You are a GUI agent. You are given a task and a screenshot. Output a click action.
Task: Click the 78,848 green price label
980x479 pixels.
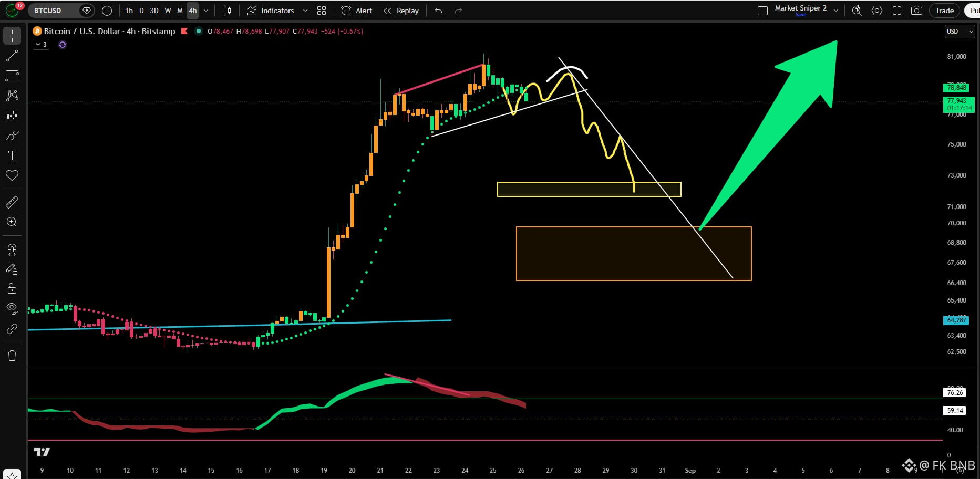(x=956, y=88)
